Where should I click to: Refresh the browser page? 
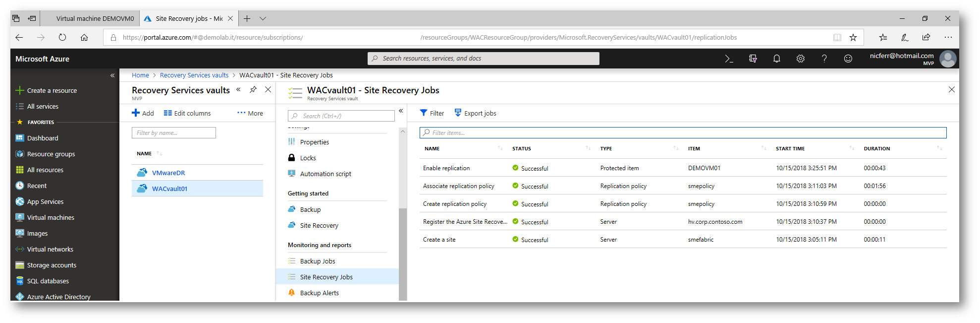pos(62,37)
